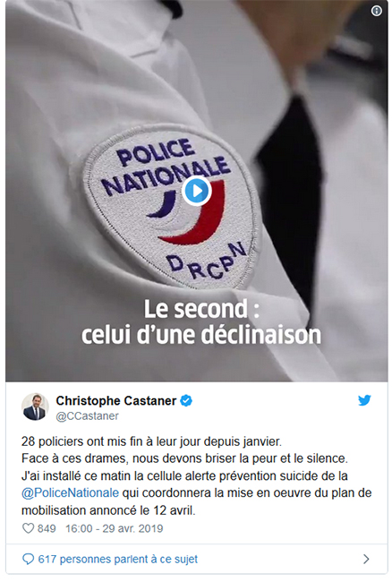Open timestamp 16:00 - 29 avr. 2019
The width and height of the screenshot is (392, 582).
tap(115, 528)
